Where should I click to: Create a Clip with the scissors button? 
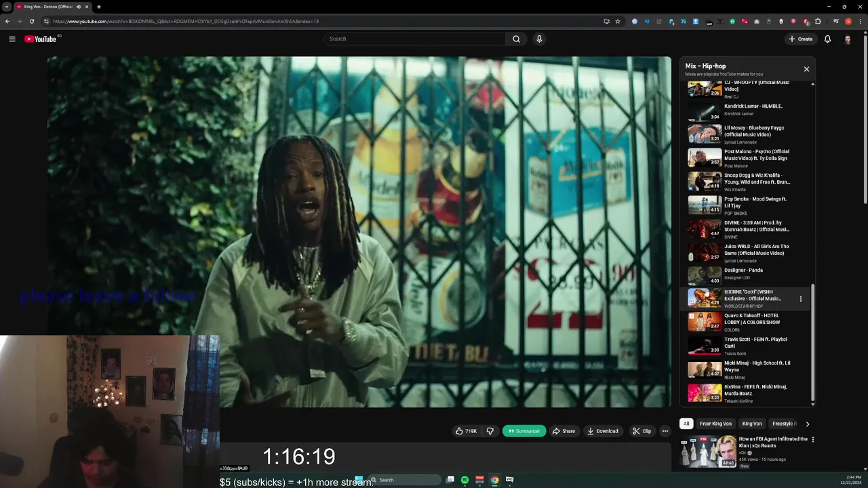[x=642, y=431]
